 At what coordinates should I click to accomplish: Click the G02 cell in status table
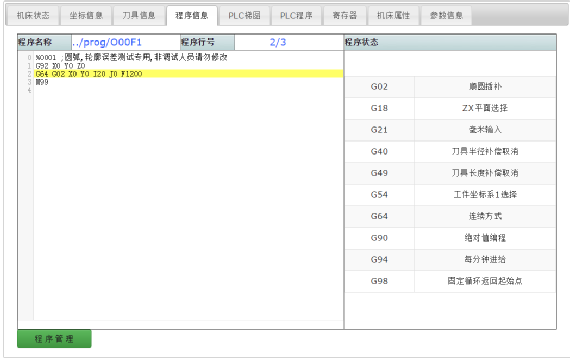coord(379,87)
